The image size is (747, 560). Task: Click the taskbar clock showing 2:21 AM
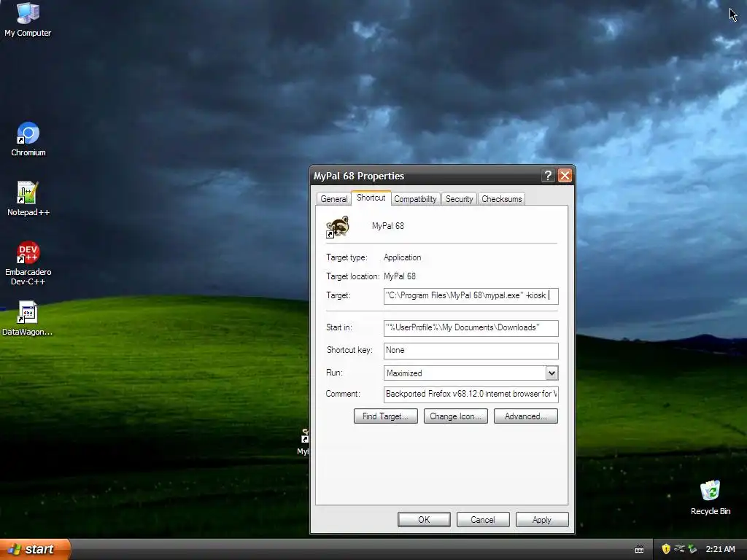tap(720, 549)
